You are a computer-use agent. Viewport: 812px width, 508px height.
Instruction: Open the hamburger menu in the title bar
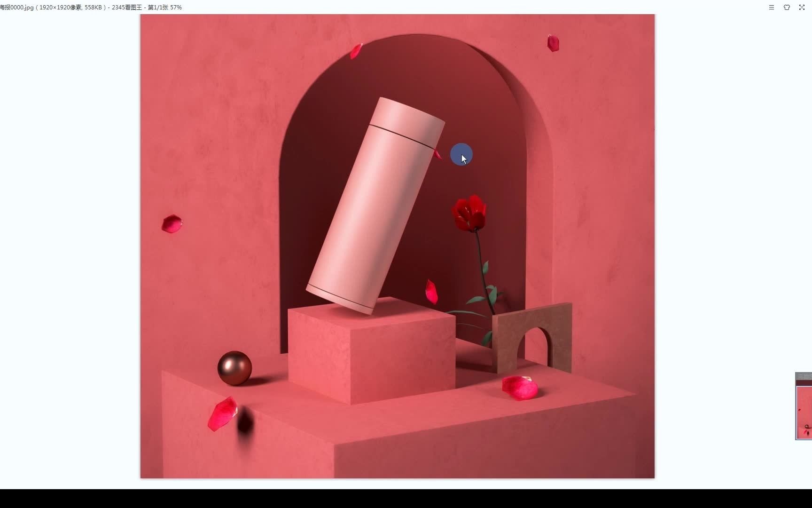coord(771,7)
